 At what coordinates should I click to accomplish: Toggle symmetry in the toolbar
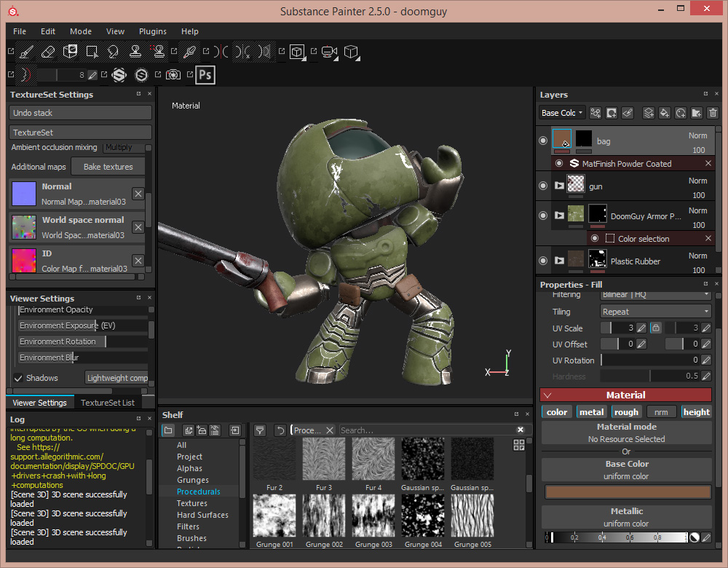[221, 52]
